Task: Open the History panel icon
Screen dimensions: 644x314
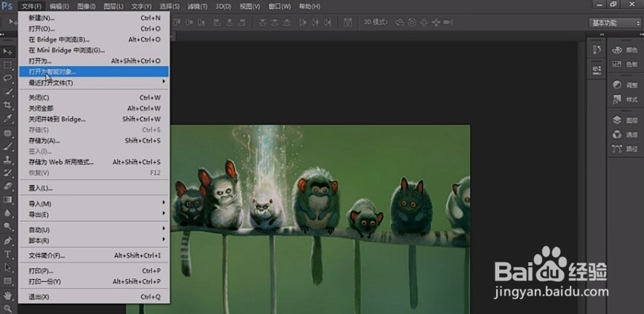Action: (596, 50)
